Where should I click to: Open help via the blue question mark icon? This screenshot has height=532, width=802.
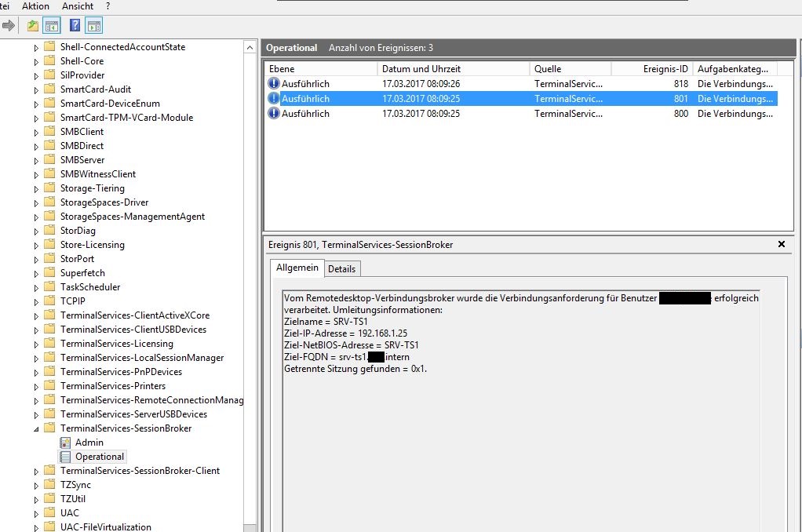pyautogui.click(x=75, y=26)
